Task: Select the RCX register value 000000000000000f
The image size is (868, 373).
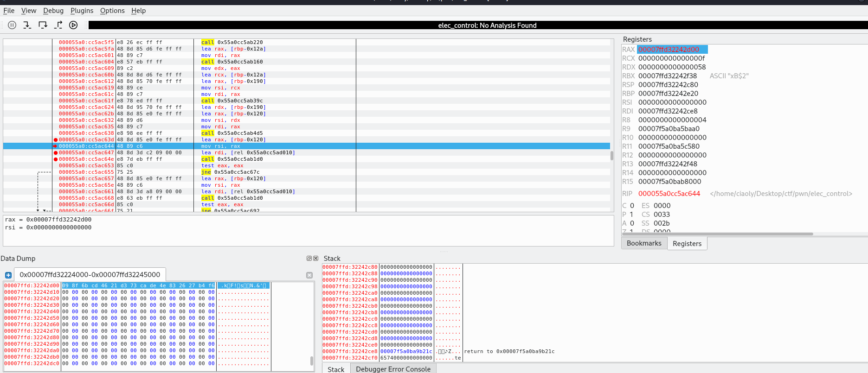Action: (x=671, y=58)
